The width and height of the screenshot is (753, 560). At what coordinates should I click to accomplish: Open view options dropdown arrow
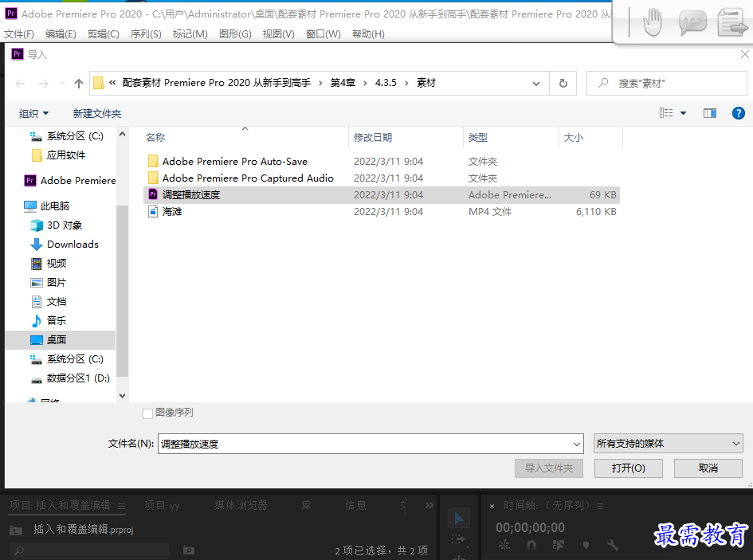coord(684,113)
